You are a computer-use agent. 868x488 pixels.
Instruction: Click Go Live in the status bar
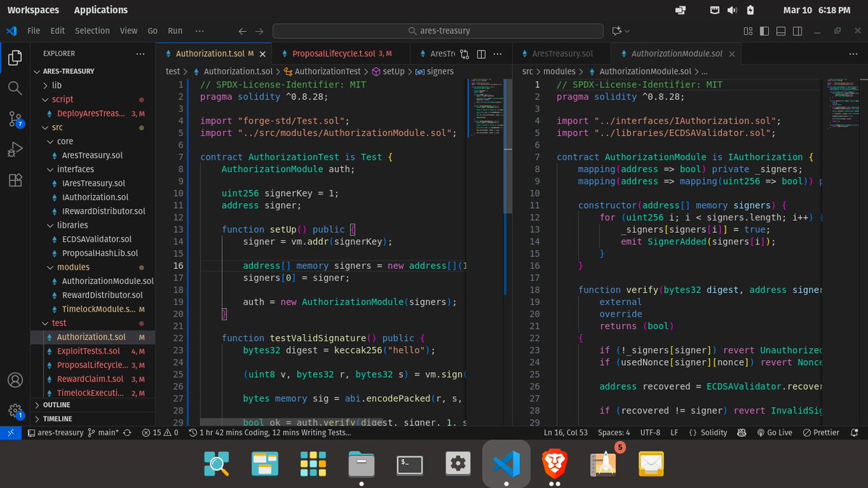775,432
